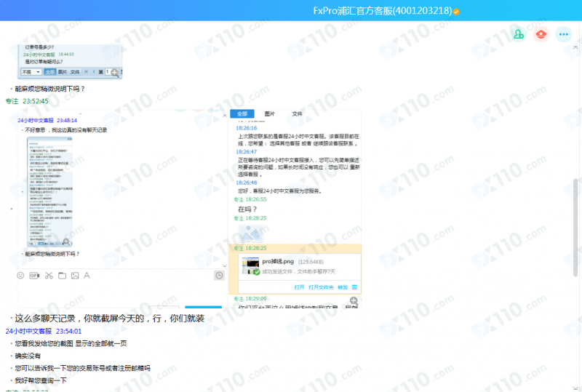
Task: Click the folder send file icon
Action: click(x=62, y=276)
